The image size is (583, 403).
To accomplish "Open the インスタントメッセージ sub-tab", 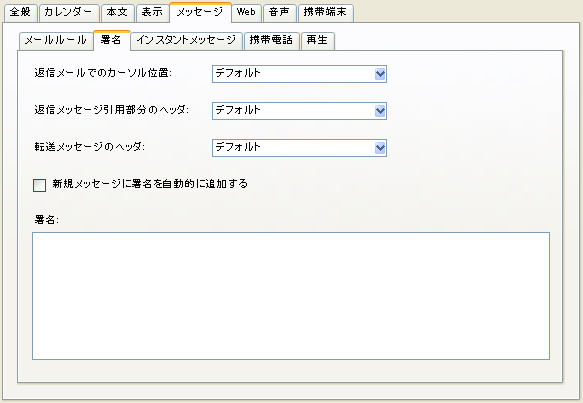I will point(186,41).
